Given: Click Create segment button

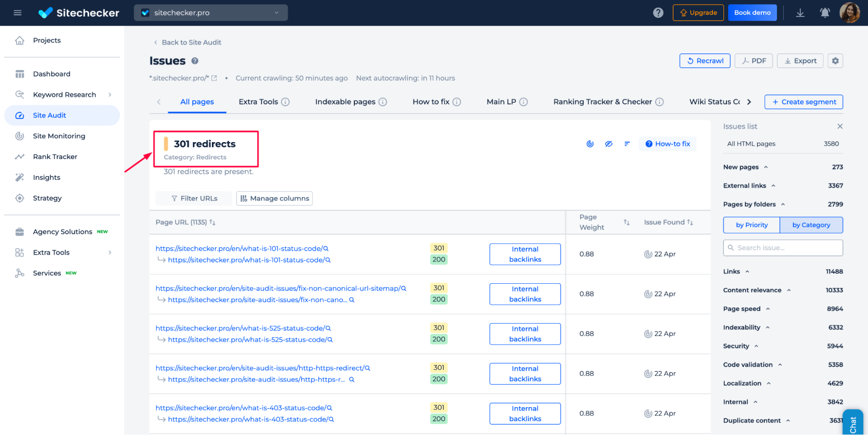Looking at the screenshot, I should tap(804, 102).
